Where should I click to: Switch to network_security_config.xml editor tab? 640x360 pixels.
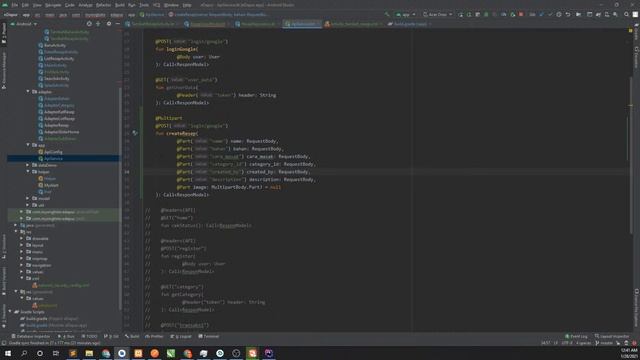tap(353, 24)
